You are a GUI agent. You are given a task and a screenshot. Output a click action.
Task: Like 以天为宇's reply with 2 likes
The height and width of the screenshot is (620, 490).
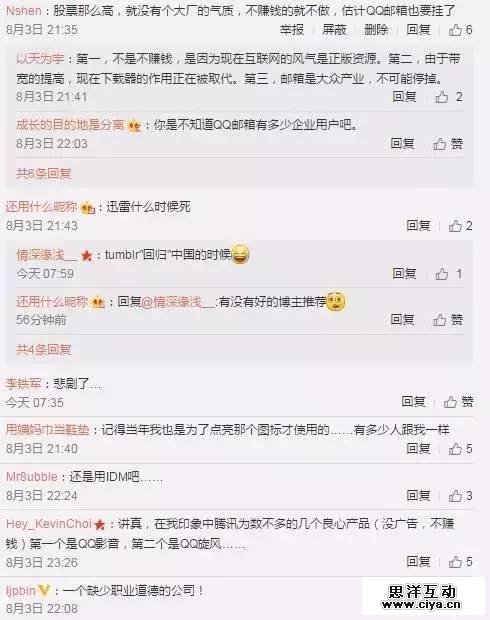point(448,97)
